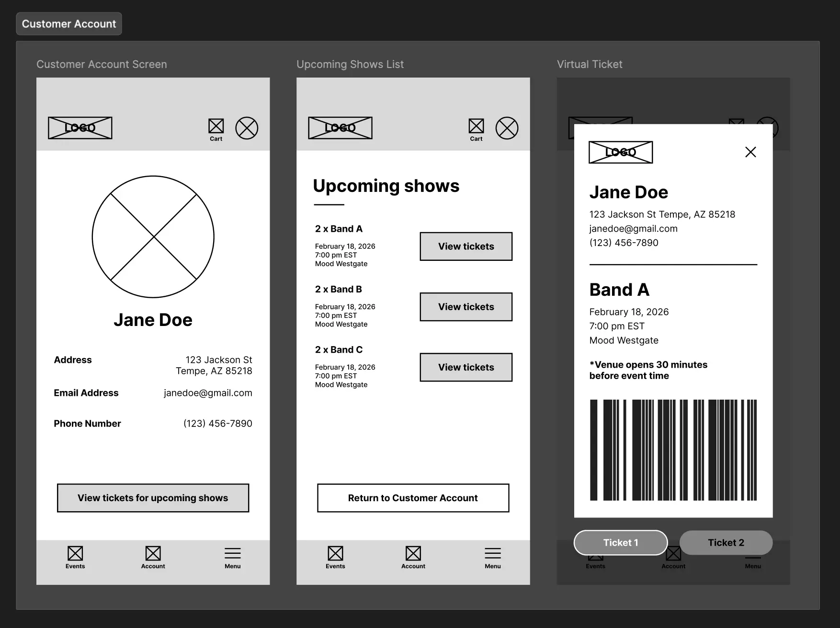840x628 pixels.
Task: Click circular profile icon in Upcoming Shows List header
Action: (507, 128)
